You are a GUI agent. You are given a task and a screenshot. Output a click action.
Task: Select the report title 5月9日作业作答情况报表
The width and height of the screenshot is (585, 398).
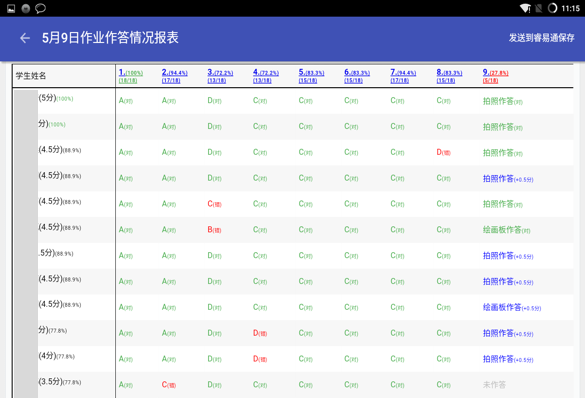(110, 38)
